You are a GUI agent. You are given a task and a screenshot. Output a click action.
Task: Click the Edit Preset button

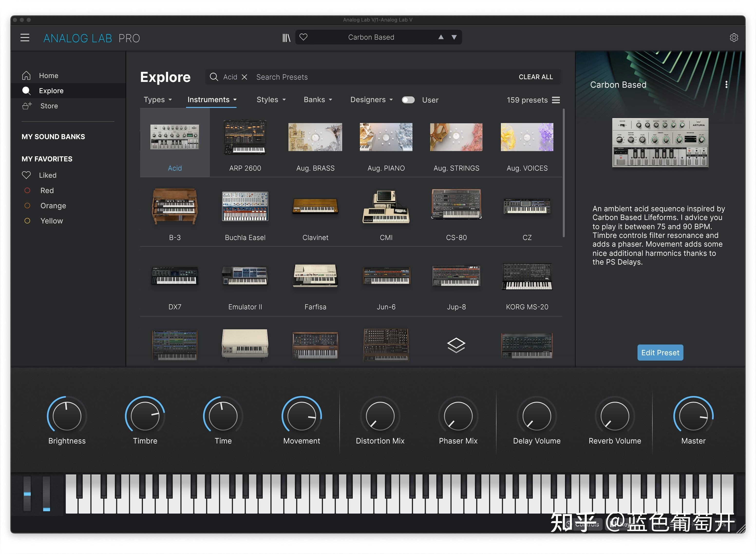point(660,353)
